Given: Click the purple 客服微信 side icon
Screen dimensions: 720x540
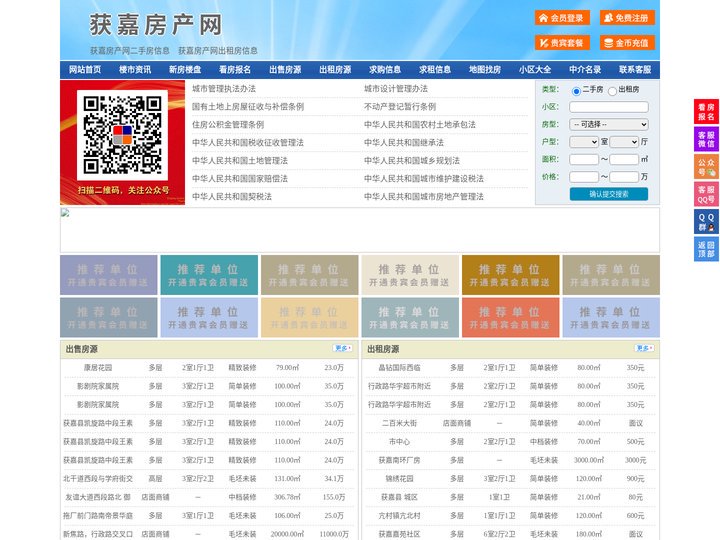Looking at the screenshot, I should 706,139.
